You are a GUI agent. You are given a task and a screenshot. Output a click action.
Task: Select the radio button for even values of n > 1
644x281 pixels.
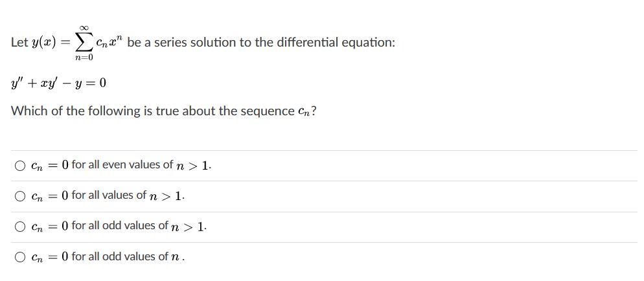pos(20,166)
